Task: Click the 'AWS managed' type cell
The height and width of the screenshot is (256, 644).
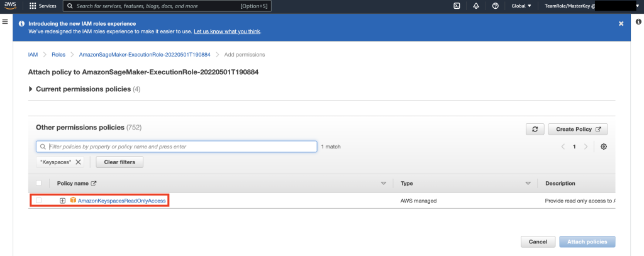Action: (x=418, y=201)
